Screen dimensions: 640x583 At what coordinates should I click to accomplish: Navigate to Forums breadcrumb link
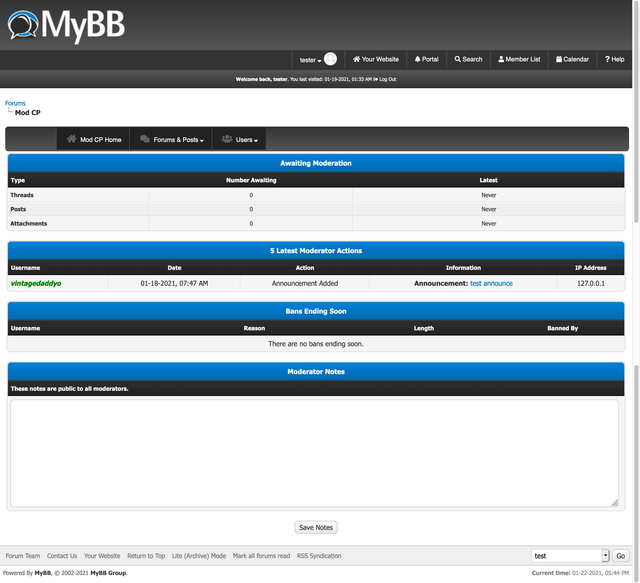point(15,103)
